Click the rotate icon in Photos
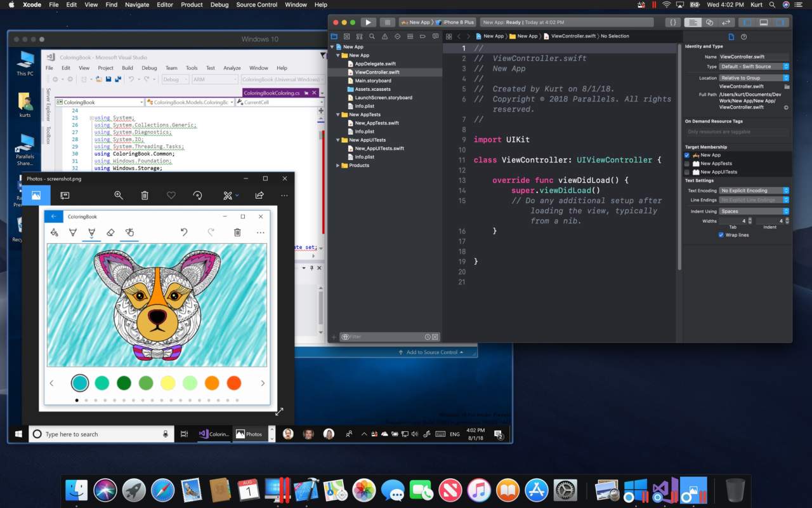 pos(197,196)
